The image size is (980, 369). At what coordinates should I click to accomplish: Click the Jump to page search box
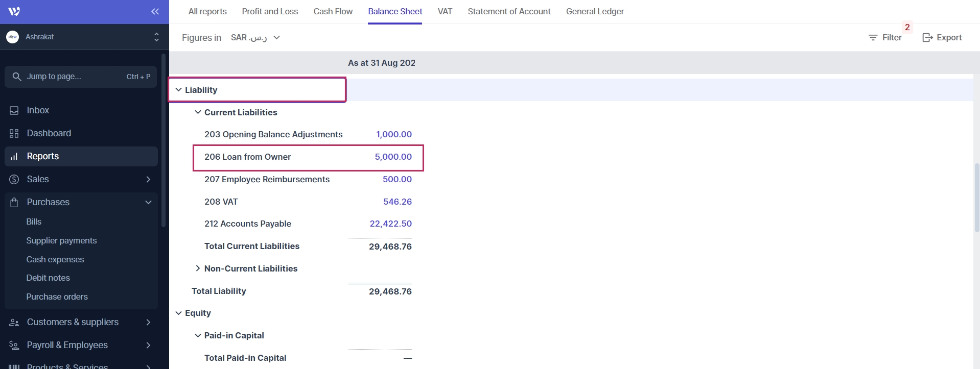click(81, 77)
